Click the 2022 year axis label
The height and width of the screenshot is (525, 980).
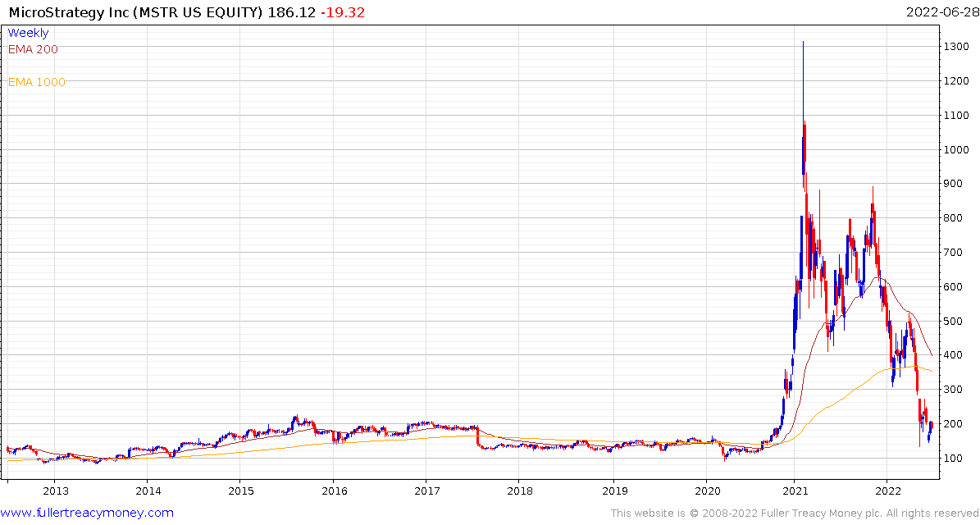[x=887, y=491]
